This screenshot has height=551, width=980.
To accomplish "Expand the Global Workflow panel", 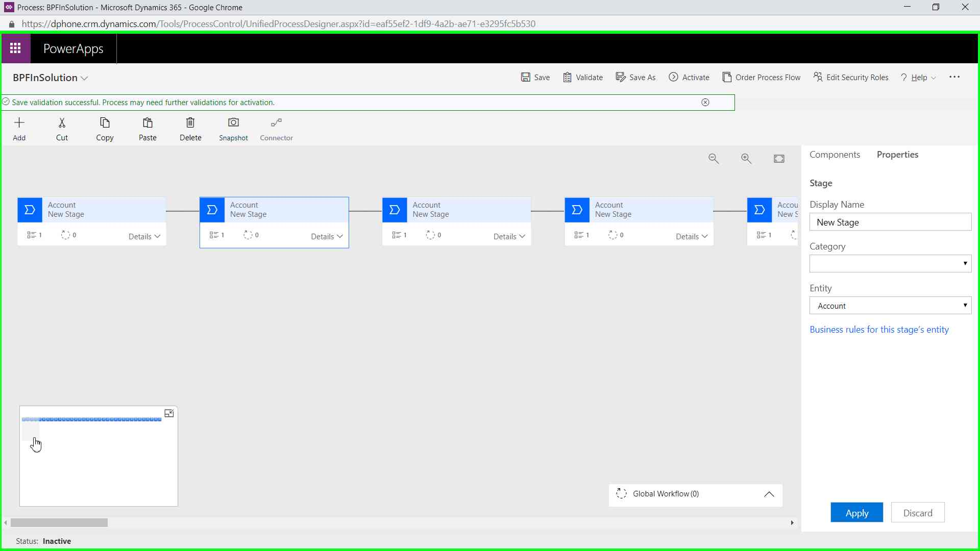I will pos(769,494).
